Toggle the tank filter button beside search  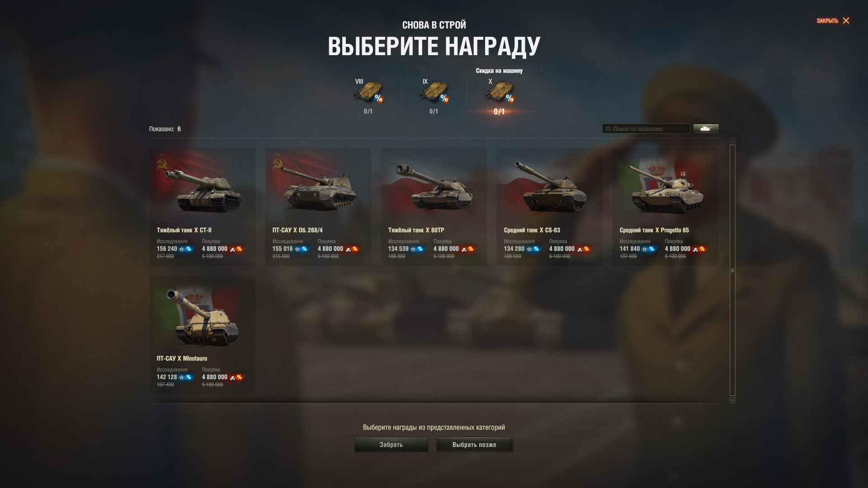coord(706,129)
